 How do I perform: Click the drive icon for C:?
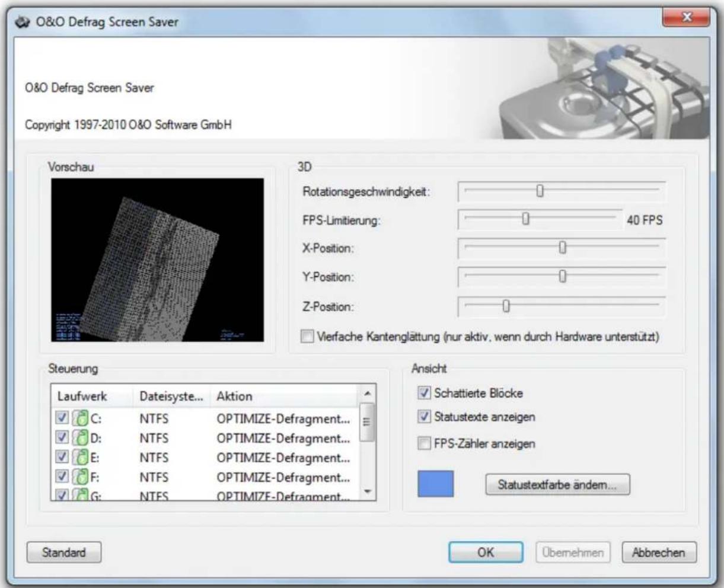tap(80, 418)
